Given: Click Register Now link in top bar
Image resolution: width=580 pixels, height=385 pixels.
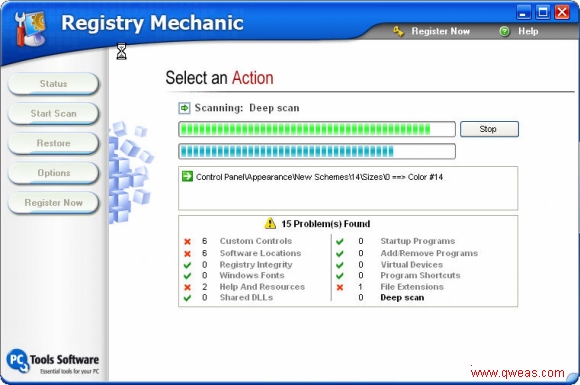Looking at the screenshot, I should coord(441,31).
